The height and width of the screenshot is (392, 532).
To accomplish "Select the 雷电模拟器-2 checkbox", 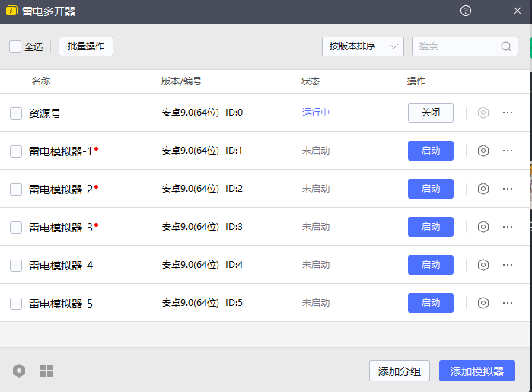I will click(x=16, y=190).
